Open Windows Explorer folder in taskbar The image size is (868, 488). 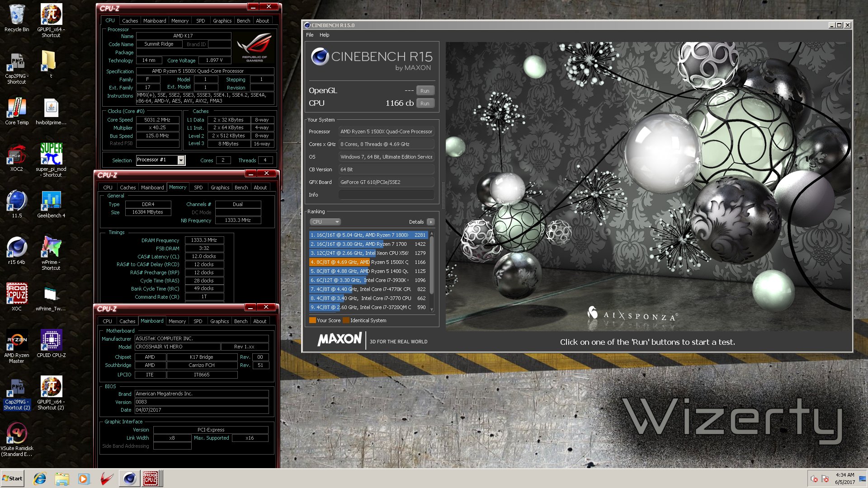(x=62, y=479)
